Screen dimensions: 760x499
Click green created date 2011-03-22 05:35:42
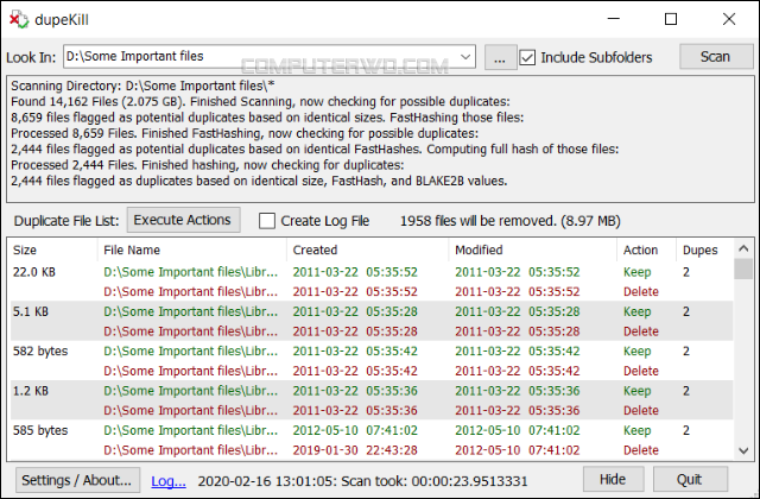click(355, 351)
